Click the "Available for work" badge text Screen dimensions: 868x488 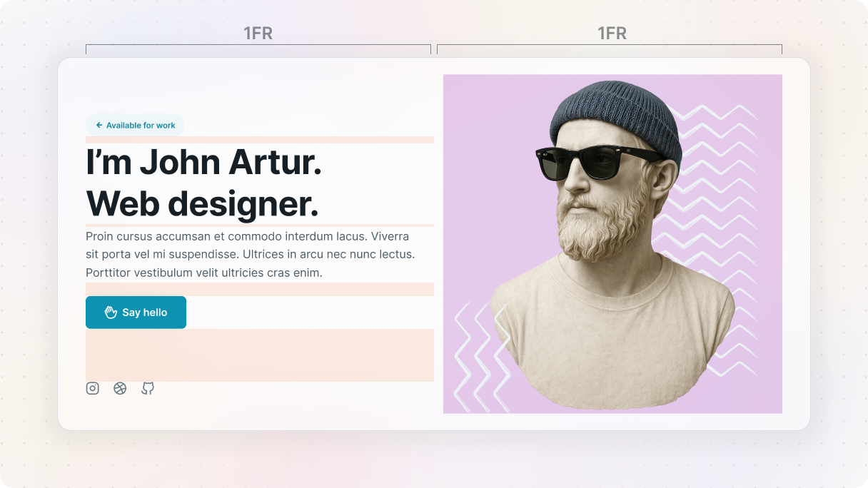tap(141, 126)
